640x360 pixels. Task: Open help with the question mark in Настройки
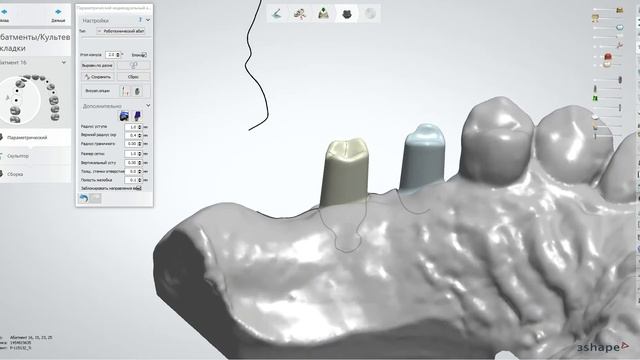click(x=140, y=20)
